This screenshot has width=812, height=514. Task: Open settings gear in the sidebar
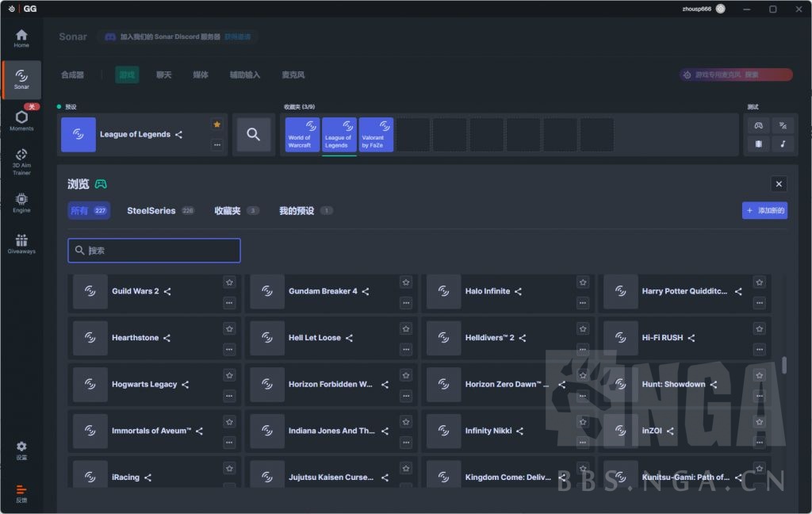(21, 450)
